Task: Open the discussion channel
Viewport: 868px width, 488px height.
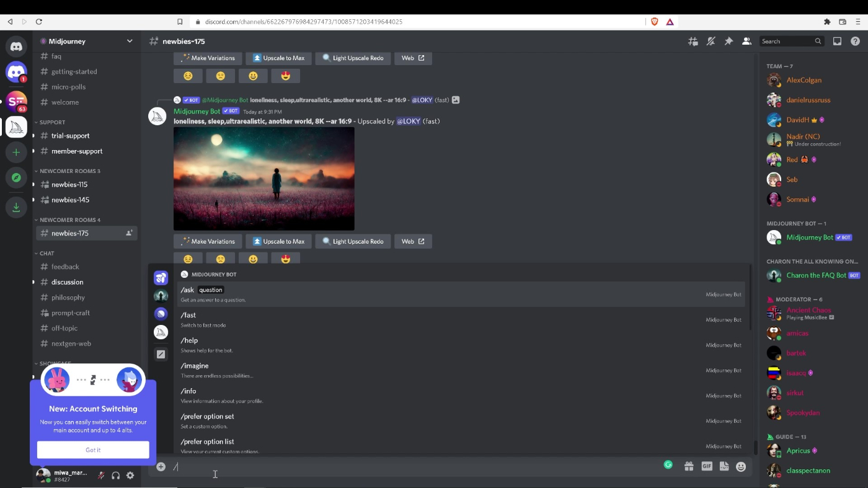Action: pos(87,282)
